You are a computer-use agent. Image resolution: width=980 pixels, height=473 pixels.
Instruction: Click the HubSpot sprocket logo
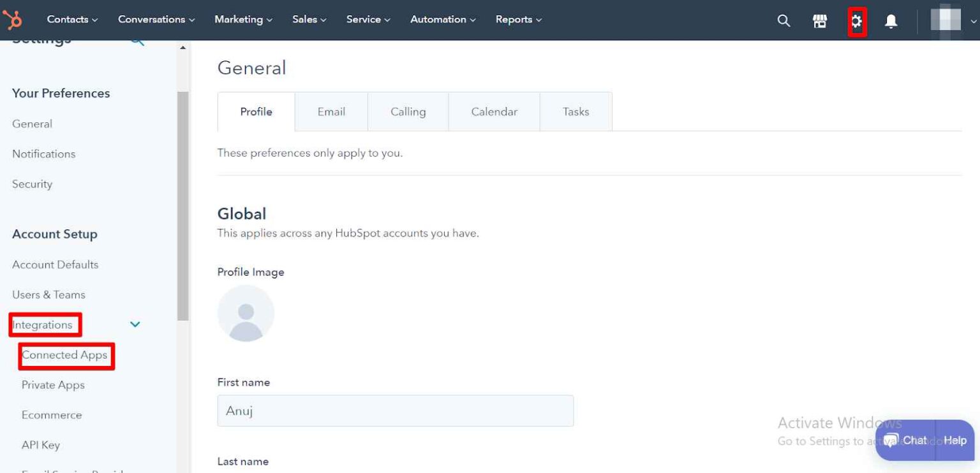coord(13,19)
